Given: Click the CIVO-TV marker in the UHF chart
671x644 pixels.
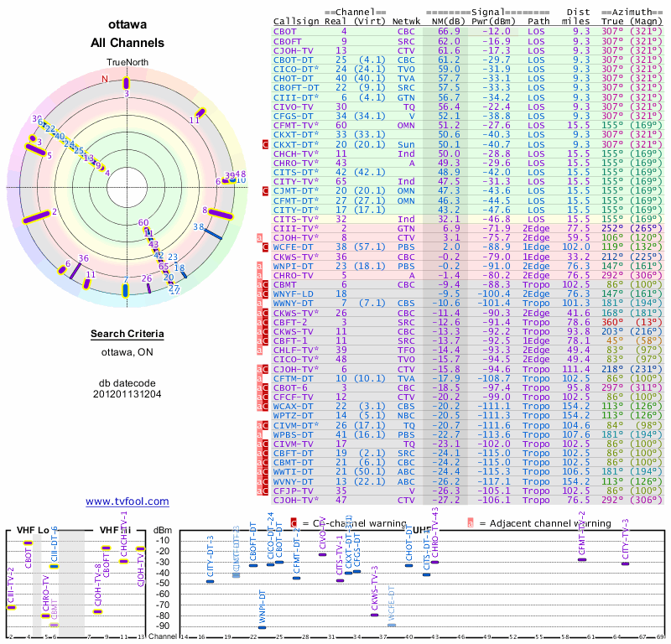Looking at the screenshot, I should point(323,555).
